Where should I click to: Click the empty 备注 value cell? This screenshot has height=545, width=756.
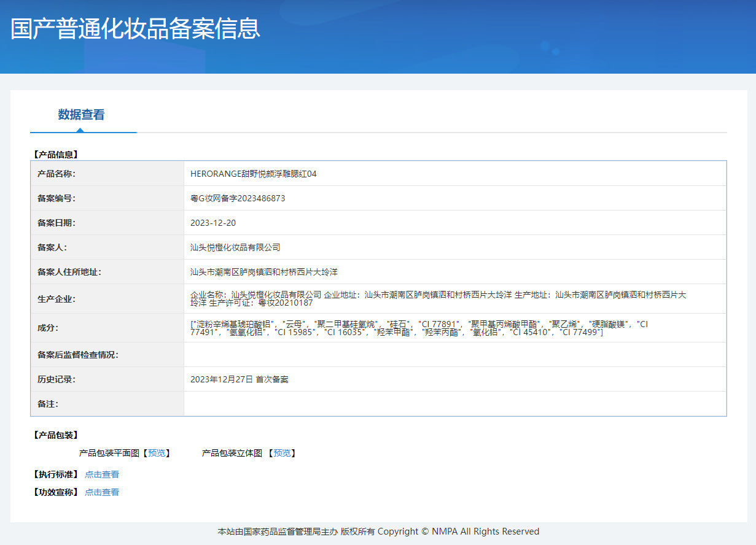pyautogui.click(x=454, y=404)
